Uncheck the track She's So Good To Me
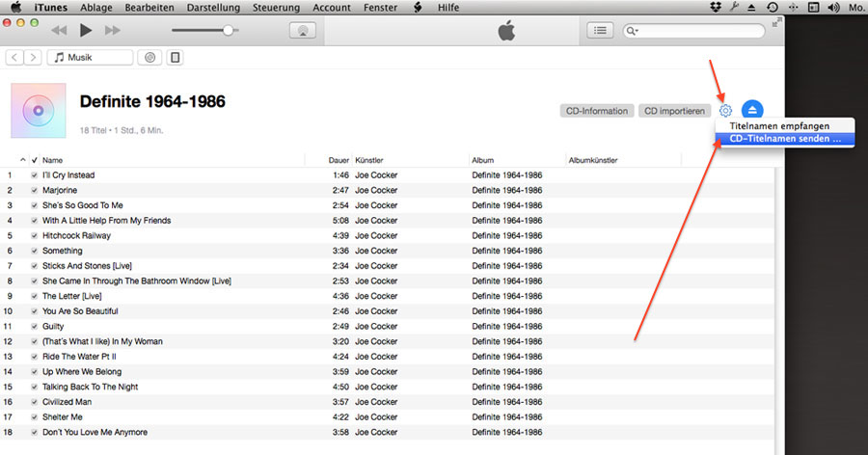Image resolution: width=868 pixels, height=455 pixels. coord(35,205)
